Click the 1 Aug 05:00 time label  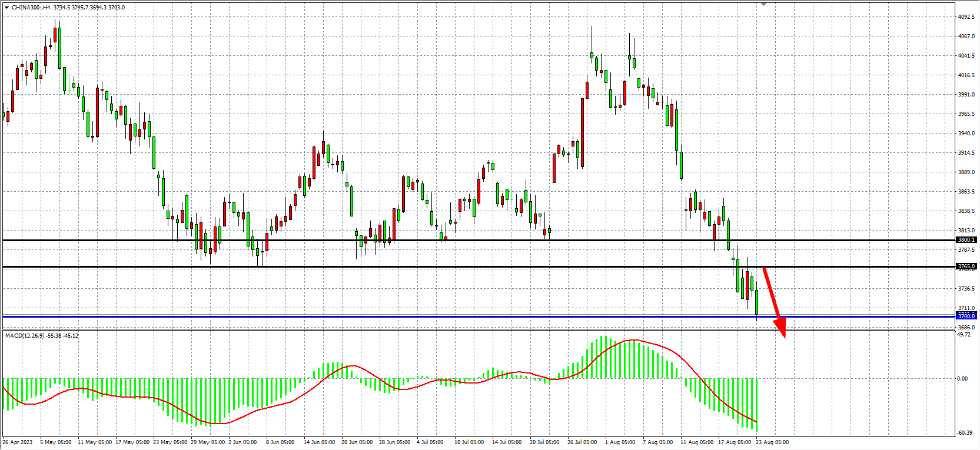pyautogui.click(x=620, y=442)
